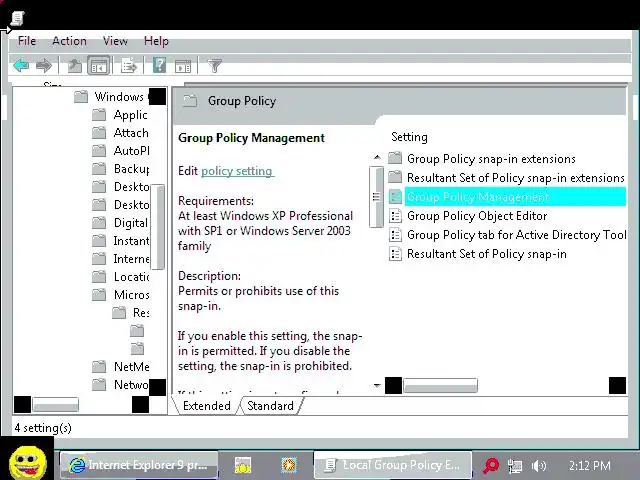Image resolution: width=640 pixels, height=480 pixels.
Task: Select the Backup folder tree item
Action: click(x=121, y=169)
